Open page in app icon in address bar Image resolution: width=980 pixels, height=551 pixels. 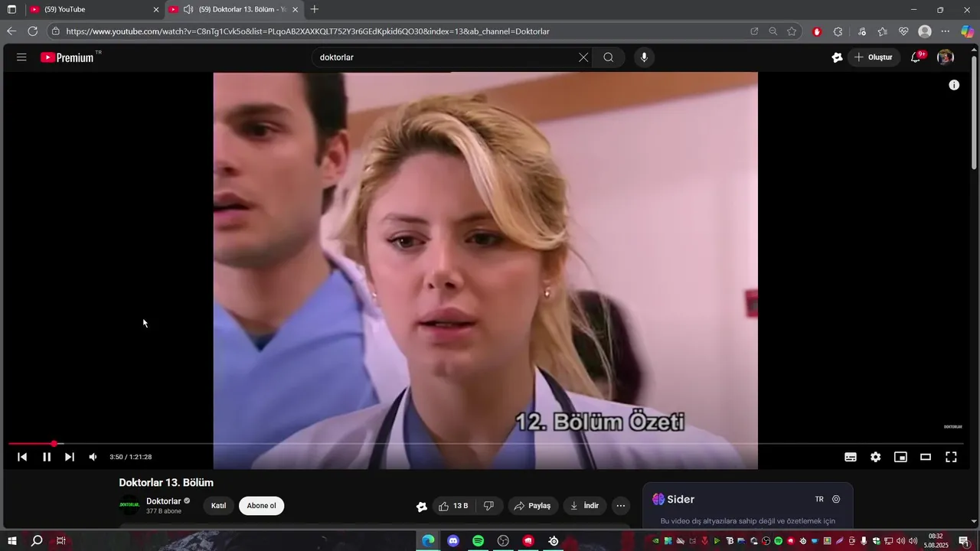pyautogui.click(x=754, y=31)
